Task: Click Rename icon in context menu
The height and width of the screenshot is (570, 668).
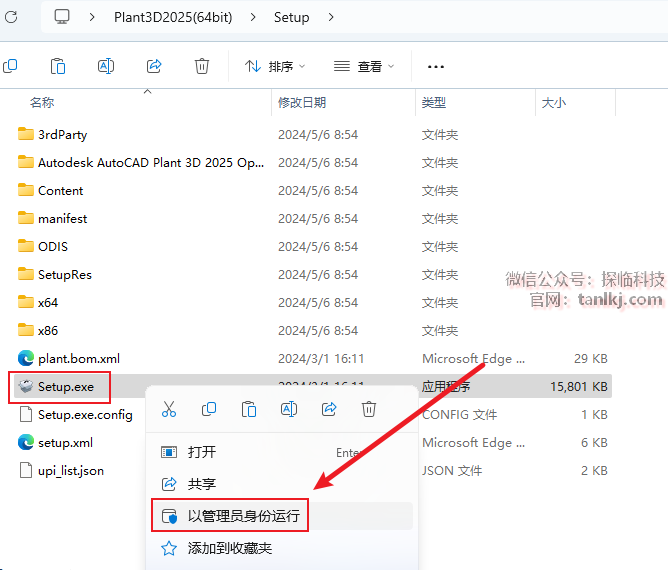Action: 289,409
